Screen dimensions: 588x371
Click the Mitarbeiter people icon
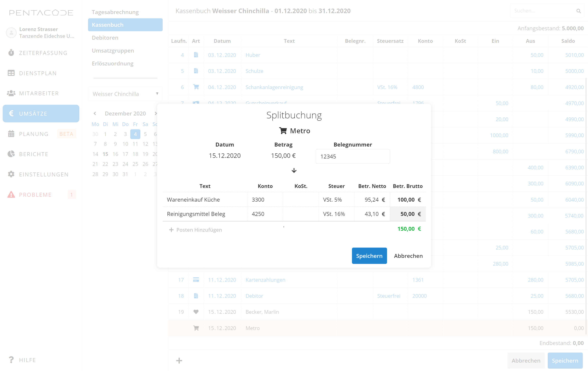(11, 93)
